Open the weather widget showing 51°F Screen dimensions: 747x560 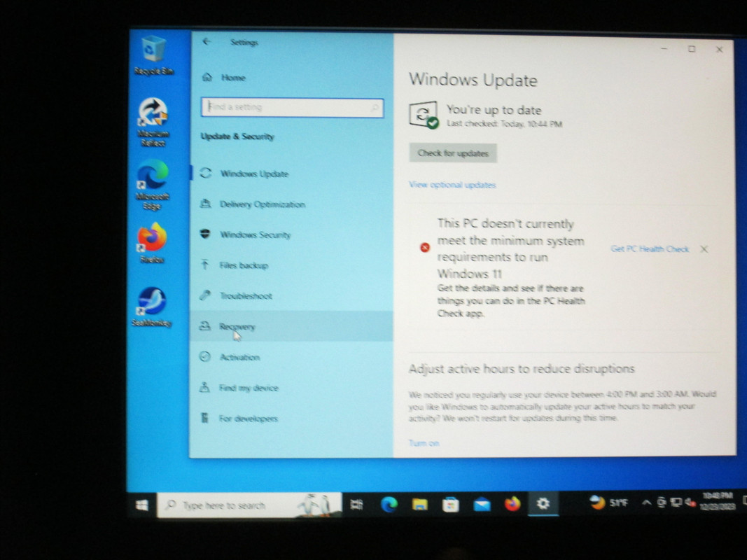click(x=609, y=503)
